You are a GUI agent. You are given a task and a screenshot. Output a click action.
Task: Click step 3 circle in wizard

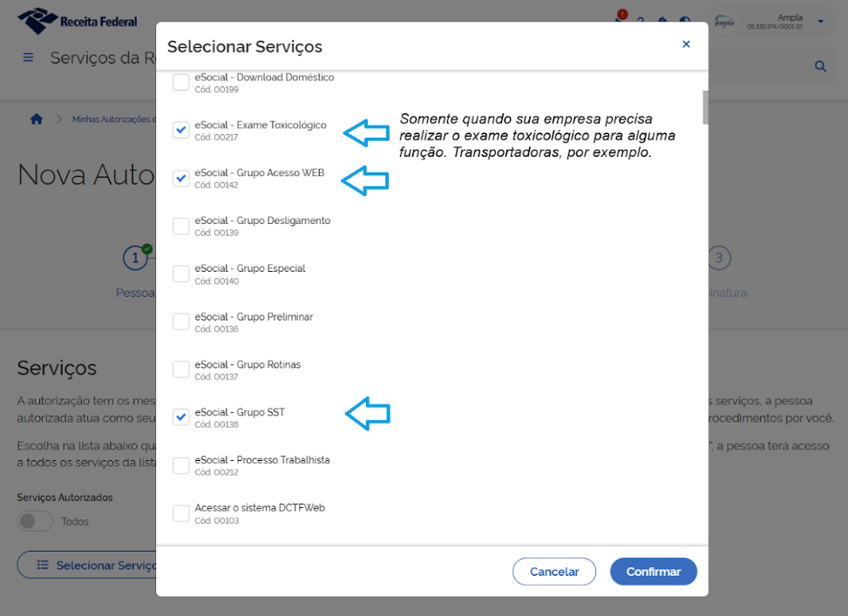tap(719, 258)
